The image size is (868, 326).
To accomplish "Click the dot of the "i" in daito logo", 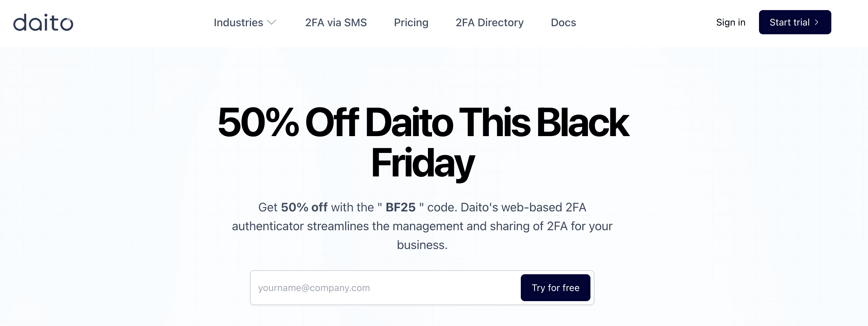I will tap(45, 16).
